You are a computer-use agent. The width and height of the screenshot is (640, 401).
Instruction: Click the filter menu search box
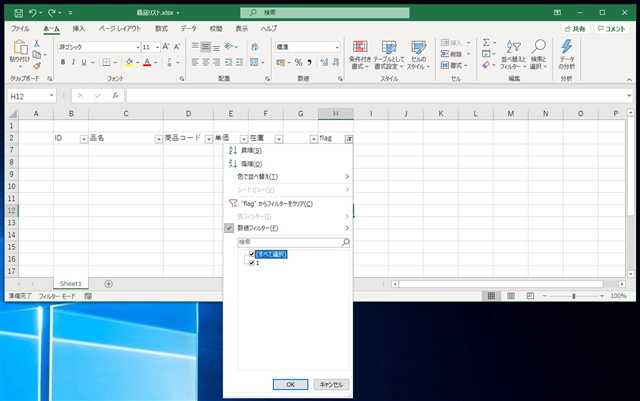click(x=293, y=242)
